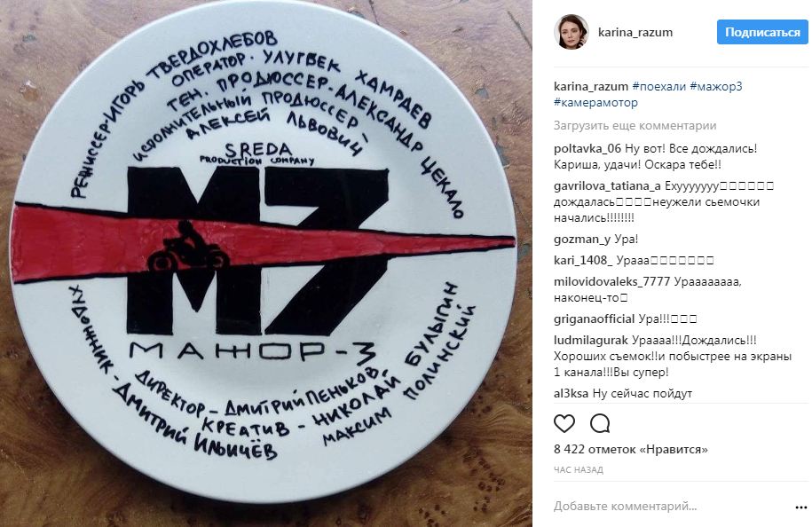This screenshot has width=812, height=527.
Task: Open karina_razum username in header
Action: [x=635, y=32]
